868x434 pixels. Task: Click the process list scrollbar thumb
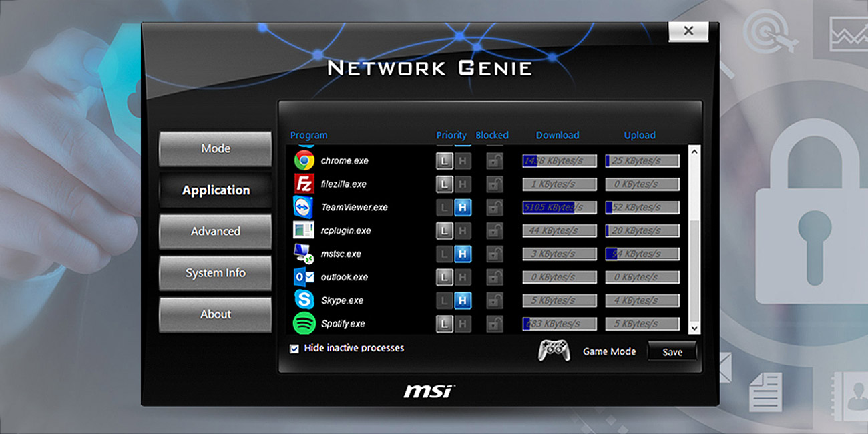pyautogui.click(x=694, y=270)
